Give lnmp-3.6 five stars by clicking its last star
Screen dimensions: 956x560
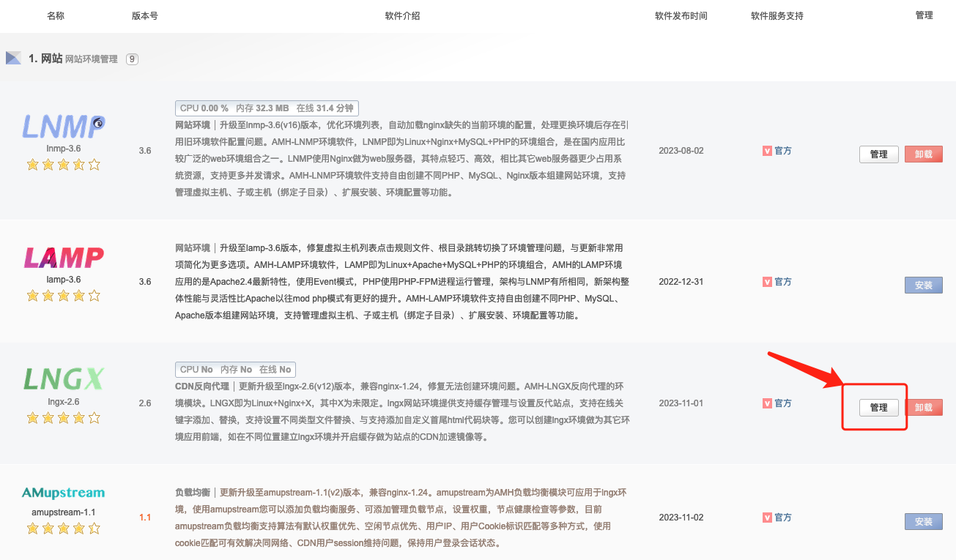tap(94, 165)
